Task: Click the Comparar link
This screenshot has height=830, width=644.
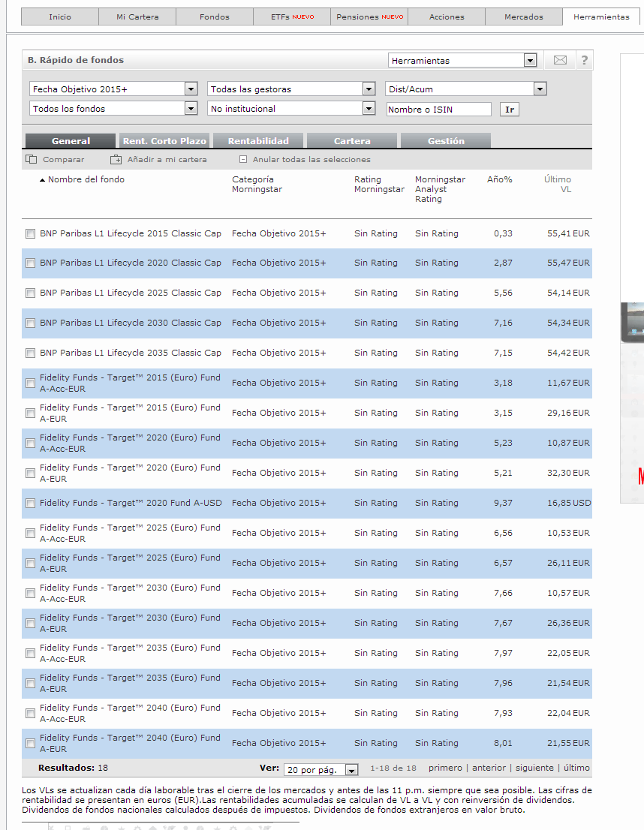Action: click(64, 159)
